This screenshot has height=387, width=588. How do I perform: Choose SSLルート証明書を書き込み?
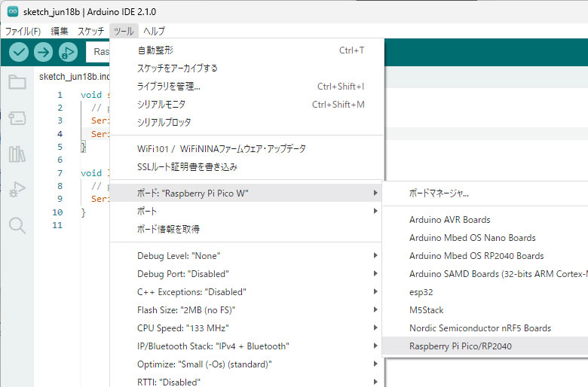tap(247, 166)
